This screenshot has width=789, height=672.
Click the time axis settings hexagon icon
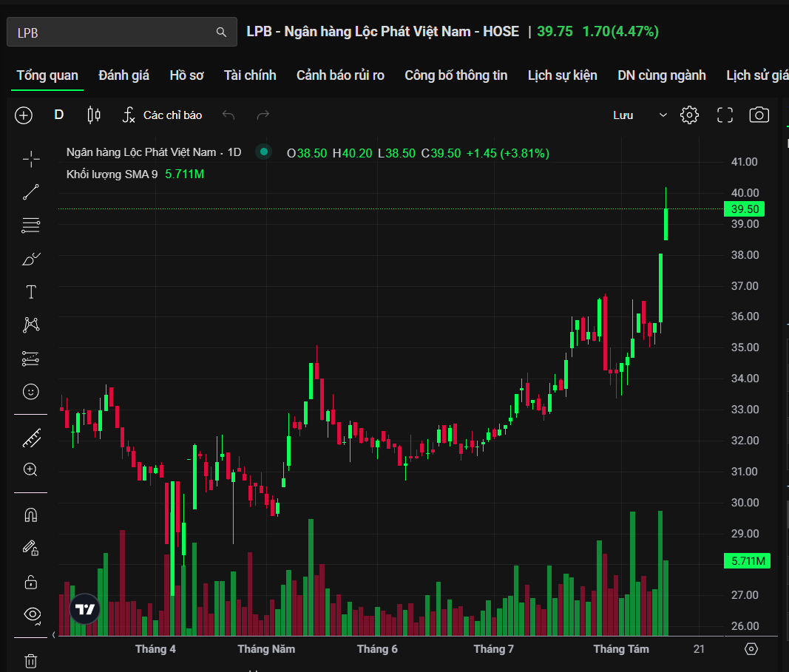(x=751, y=649)
